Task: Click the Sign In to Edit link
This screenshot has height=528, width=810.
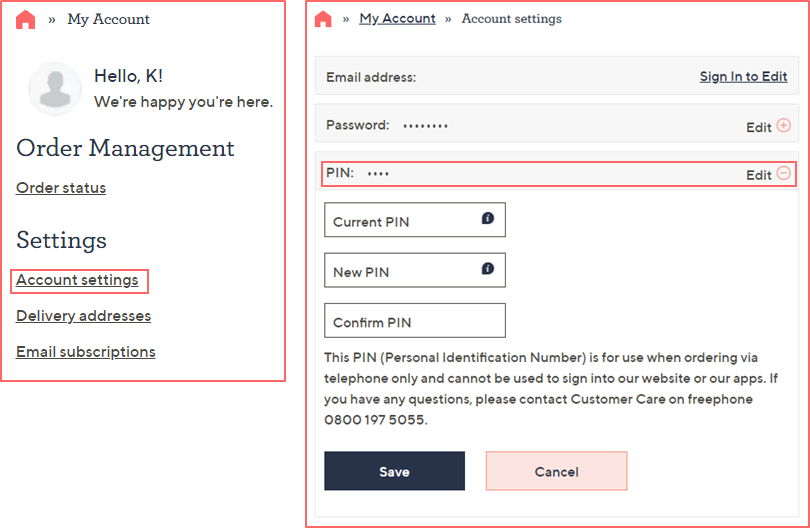Action: 743,76
